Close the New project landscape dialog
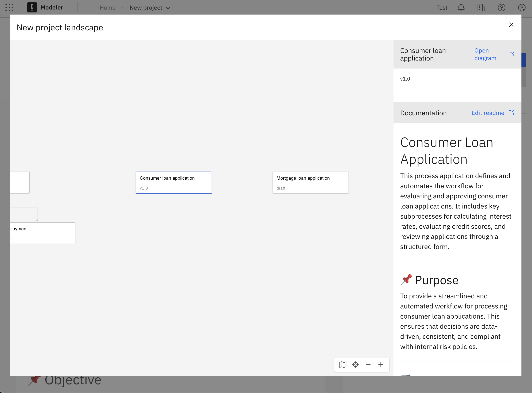Screen dimensions: 532x393 (x=511, y=24)
